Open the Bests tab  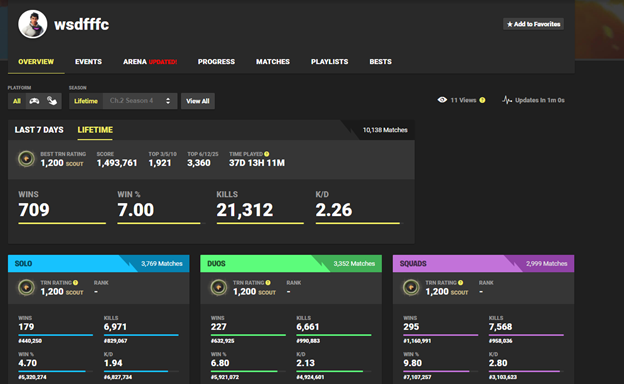[380, 62]
